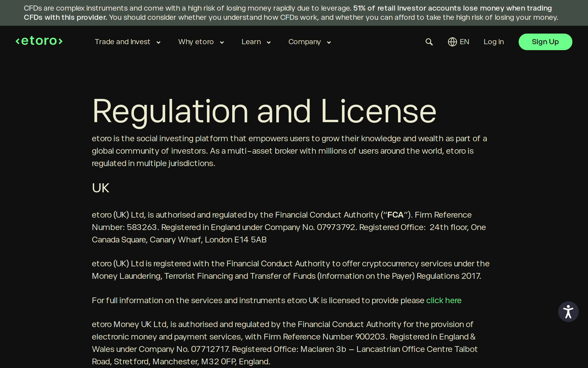The width and height of the screenshot is (588, 368).
Task: Click the UK section heading
Action: 101,188
